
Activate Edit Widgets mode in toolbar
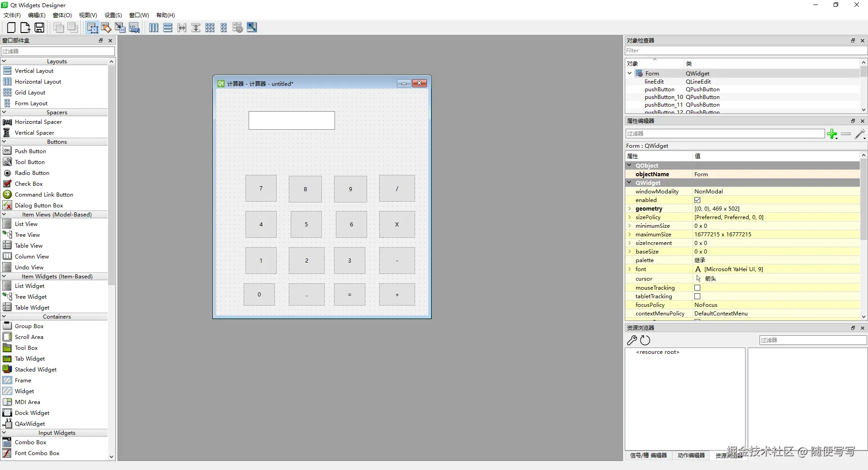[92, 28]
